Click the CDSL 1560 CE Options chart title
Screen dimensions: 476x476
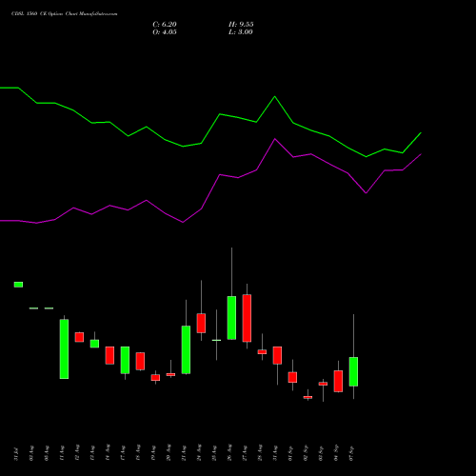pyautogui.click(x=65, y=14)
